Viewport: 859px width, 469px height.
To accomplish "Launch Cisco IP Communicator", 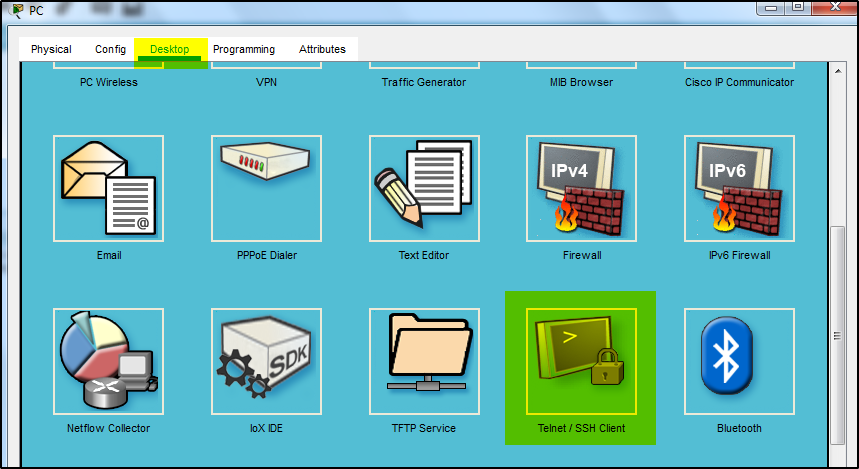I will pos(739,82).
